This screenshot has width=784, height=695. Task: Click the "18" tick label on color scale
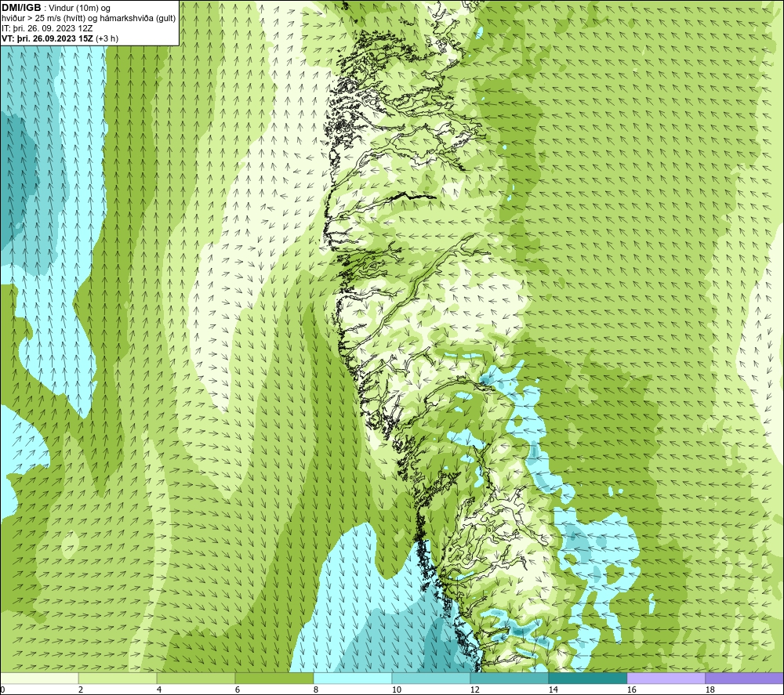710,690
